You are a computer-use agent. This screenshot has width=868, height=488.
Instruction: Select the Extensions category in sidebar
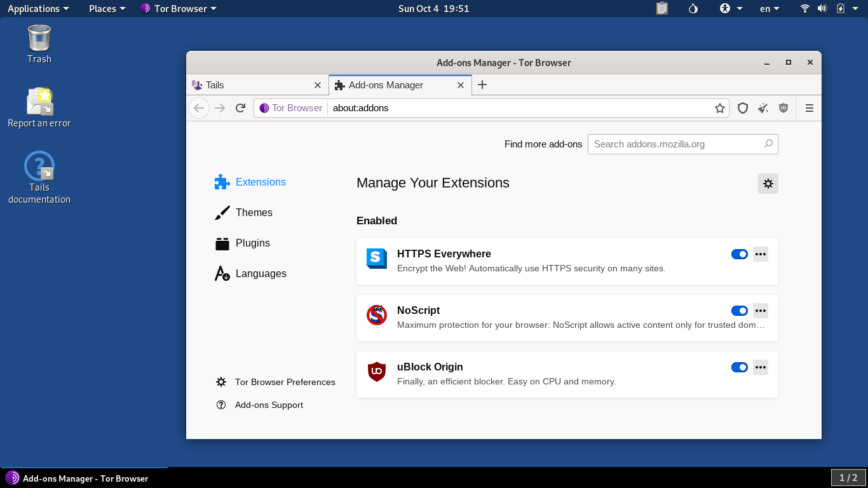point(250,182)
